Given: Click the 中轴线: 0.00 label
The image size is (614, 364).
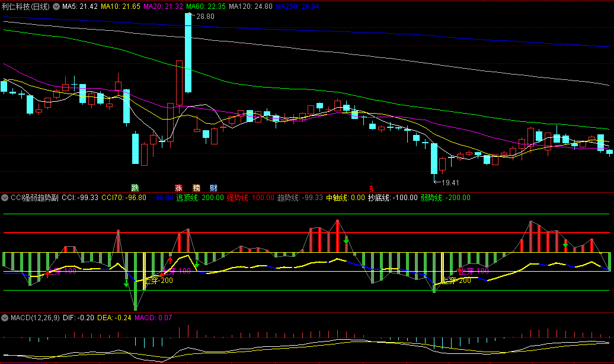Looking at the screenshot, I should point(346,198).
